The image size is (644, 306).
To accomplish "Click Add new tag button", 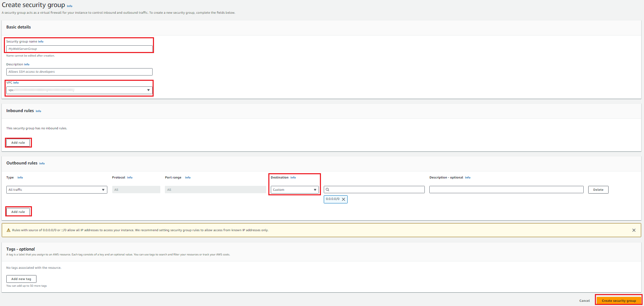I will 21,279.
